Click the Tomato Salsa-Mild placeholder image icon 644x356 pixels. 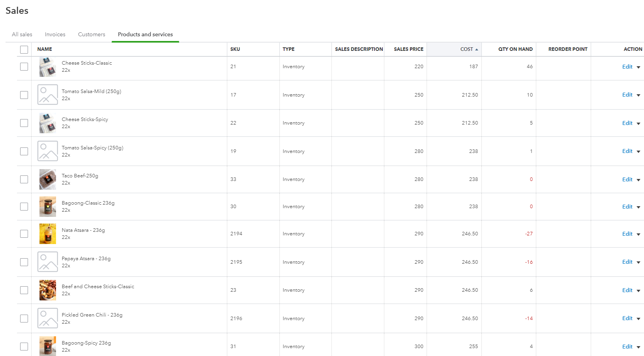point(47,95)
